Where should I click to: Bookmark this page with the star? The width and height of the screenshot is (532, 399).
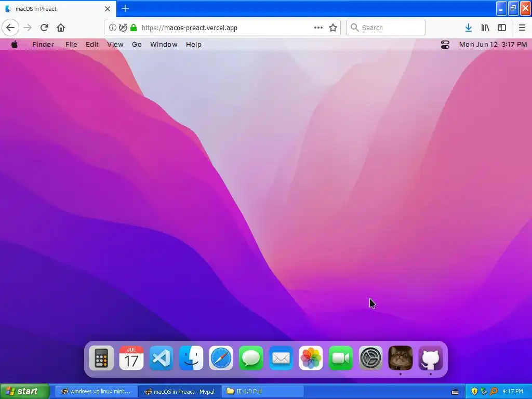click(333, 28)
